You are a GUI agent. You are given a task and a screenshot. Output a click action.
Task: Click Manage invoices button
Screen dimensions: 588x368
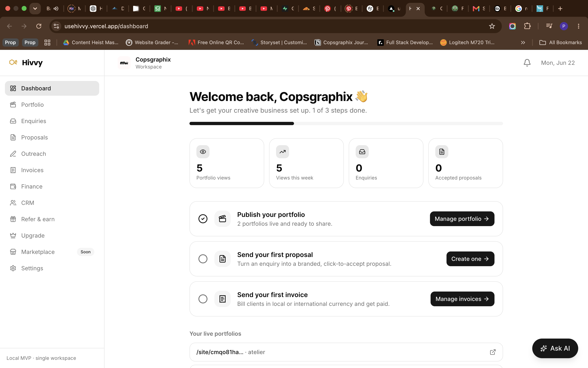[462, 299]
